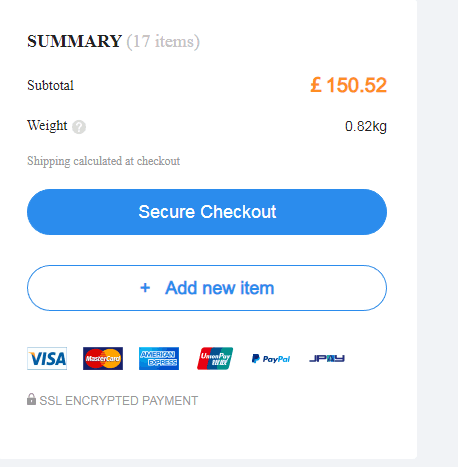Click the SUMMARY heading
Image resolution: width=458 pixels, height=467 pixels.
(74, 41)
